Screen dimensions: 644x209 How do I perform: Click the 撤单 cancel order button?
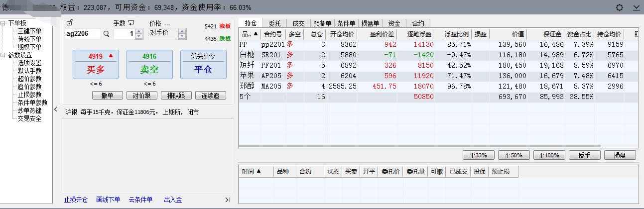point(107,96)
